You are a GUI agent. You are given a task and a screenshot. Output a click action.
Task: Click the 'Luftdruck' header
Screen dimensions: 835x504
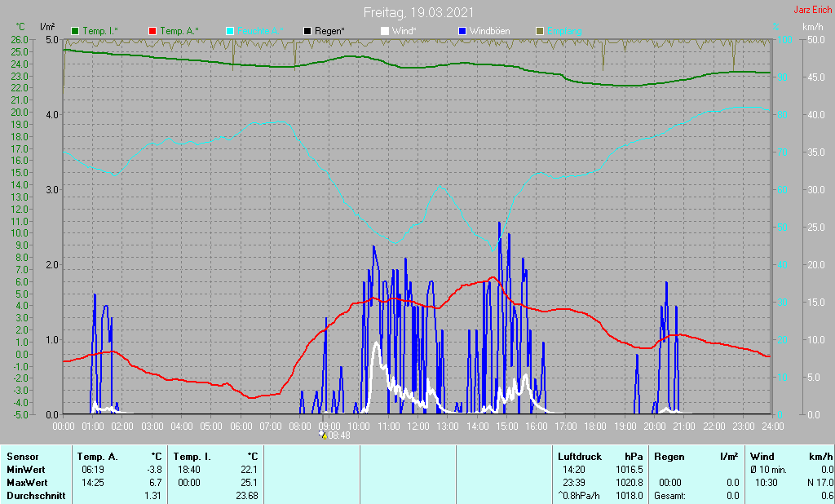tap(580, 457)
